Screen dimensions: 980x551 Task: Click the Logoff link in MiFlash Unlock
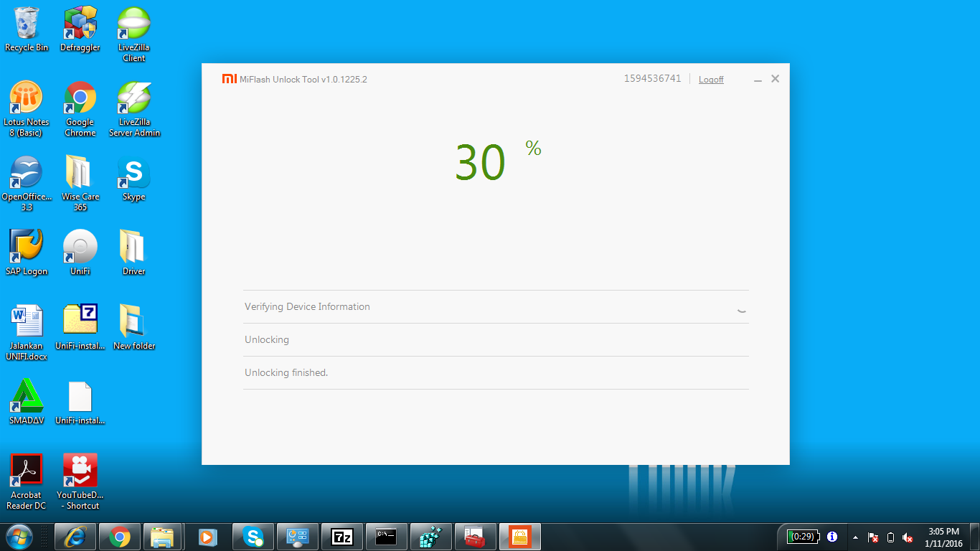click(711, 80)
